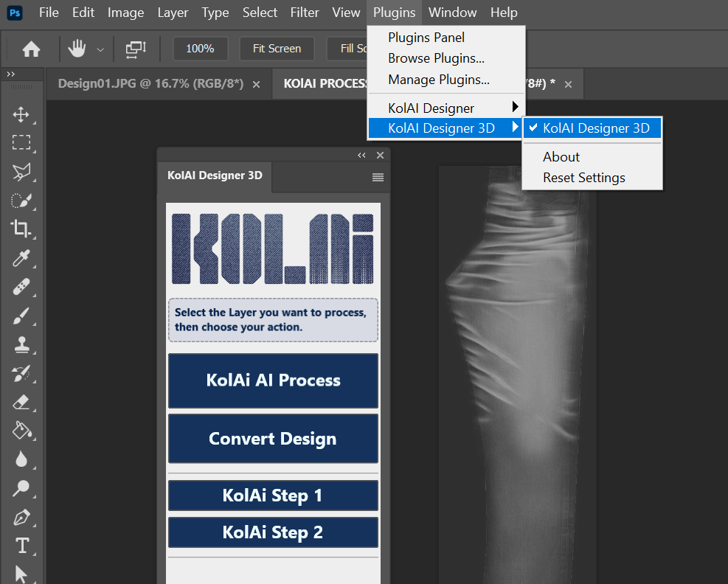Switch to Design01.JPG document tab
The image size is (728, 584).
click(150, 83)
